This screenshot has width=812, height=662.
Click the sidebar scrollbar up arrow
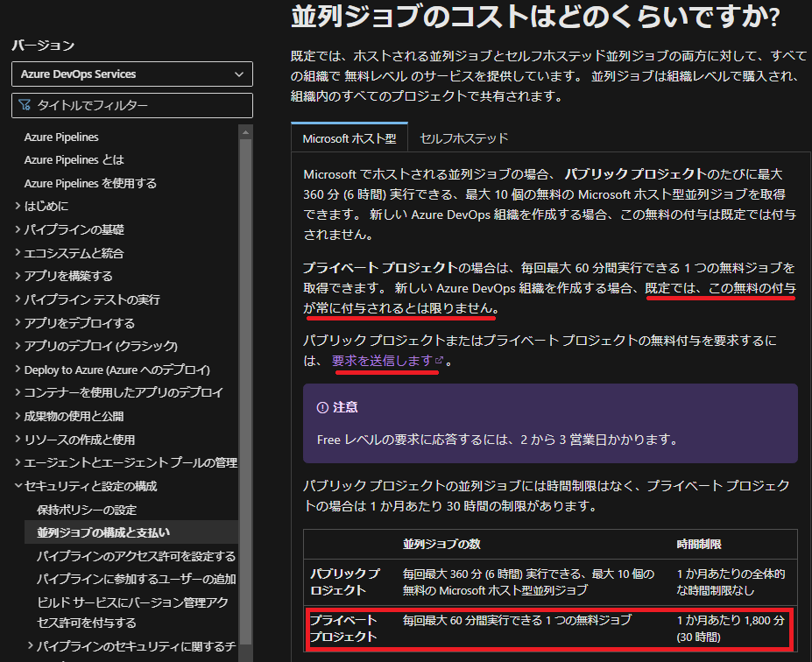pyautogui.click(x=245, y=132)
